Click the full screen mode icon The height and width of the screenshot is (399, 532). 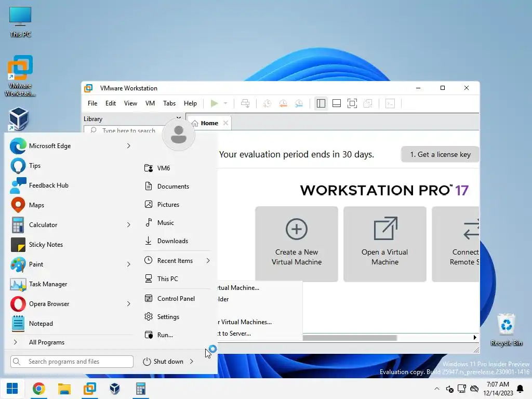pyautogui.click(x=352, y=103)
